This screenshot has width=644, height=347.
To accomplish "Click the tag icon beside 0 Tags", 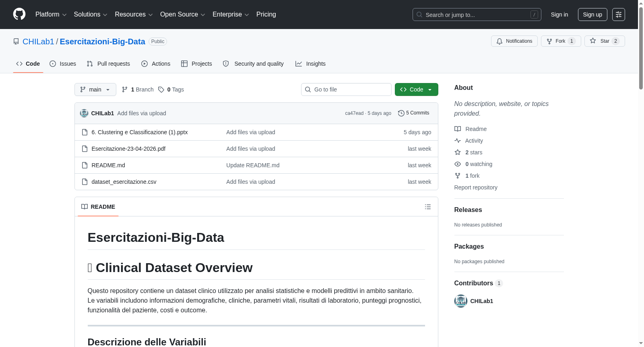I will point(161,89).
